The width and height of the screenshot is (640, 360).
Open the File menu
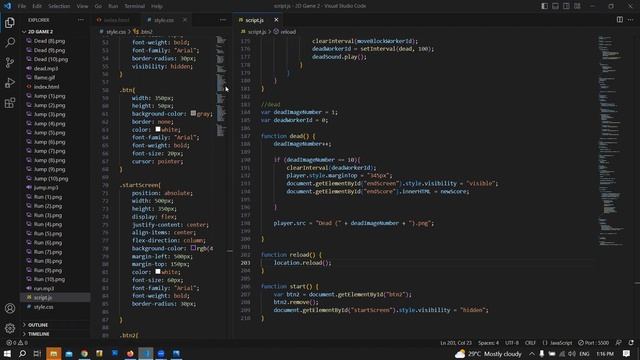22,6
